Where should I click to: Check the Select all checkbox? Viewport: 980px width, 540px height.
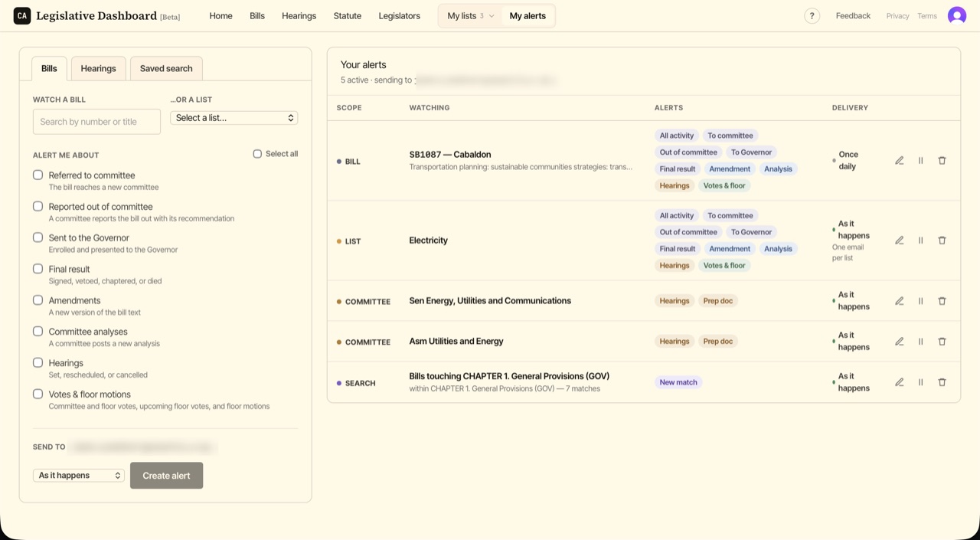[x=257, y=154]
